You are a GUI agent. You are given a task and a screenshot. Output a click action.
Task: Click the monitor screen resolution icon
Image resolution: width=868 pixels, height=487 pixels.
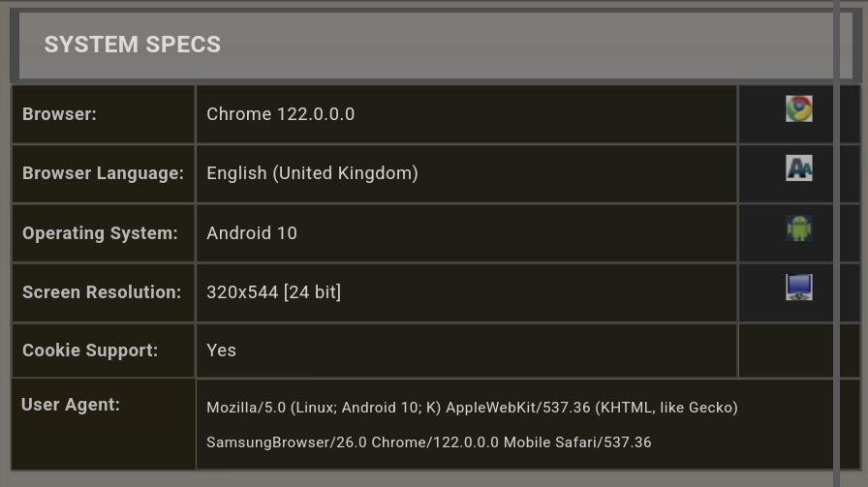(x=798, y=288)
